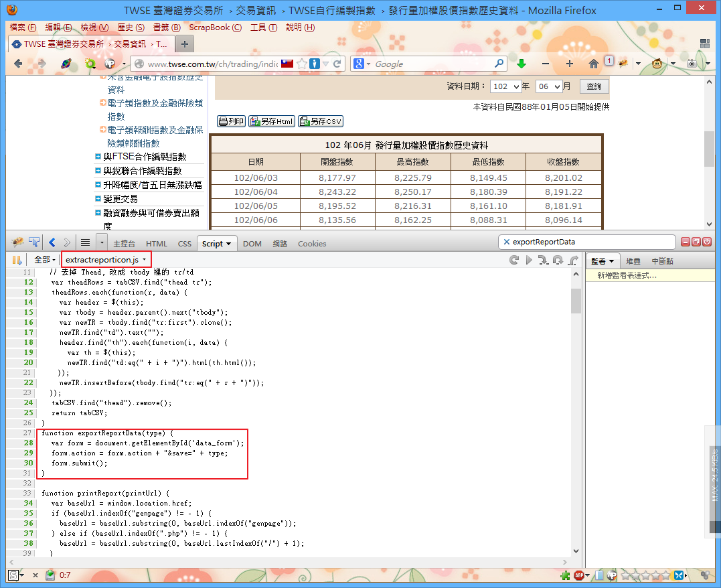Open the 檔案 menu
The height and width of the screenshot is (588, 721).
click(x=23, y=27)
